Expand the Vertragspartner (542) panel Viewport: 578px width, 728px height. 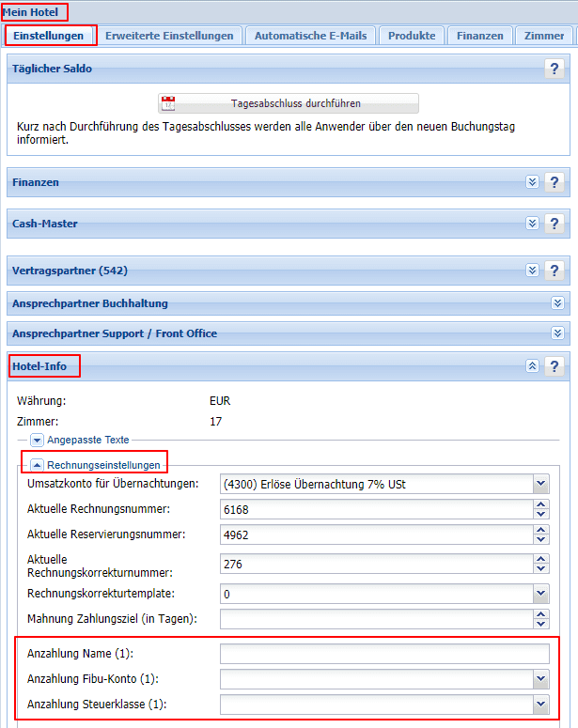coord(533,271)
